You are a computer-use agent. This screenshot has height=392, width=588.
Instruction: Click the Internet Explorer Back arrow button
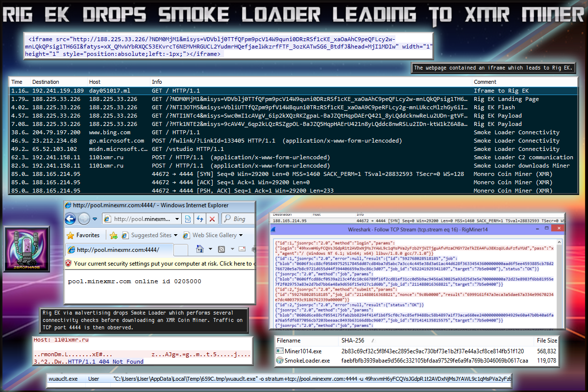(x=70, y=219)
